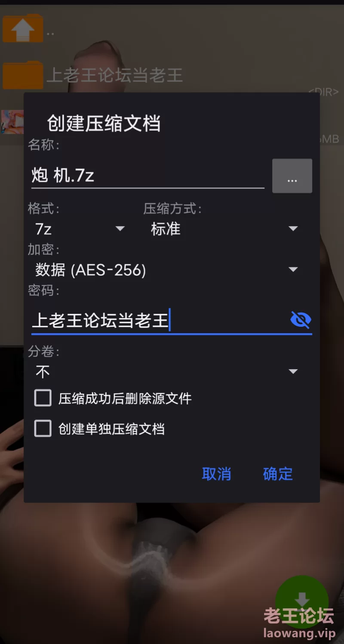The height and width of the screenshot is (644, 344).
Task: Enable 压缩成功后删除源文件 checkbox
Action: tap(43, 398)
